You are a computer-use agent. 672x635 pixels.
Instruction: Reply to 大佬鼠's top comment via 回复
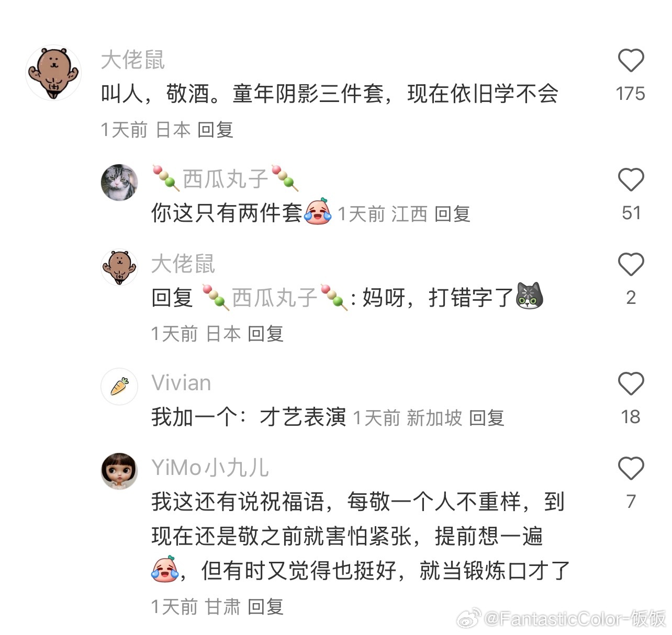215,130
